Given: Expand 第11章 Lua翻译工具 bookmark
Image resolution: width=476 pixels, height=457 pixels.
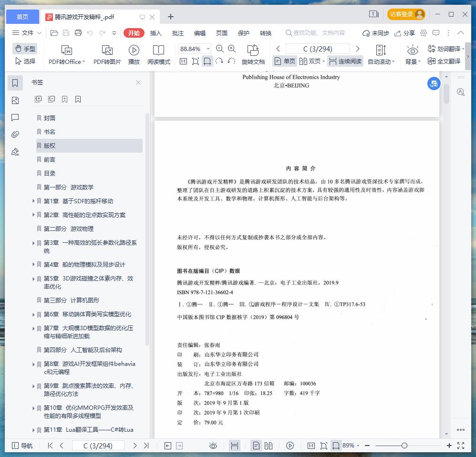Looking at the screenshot, I should (x=33, y=430).
